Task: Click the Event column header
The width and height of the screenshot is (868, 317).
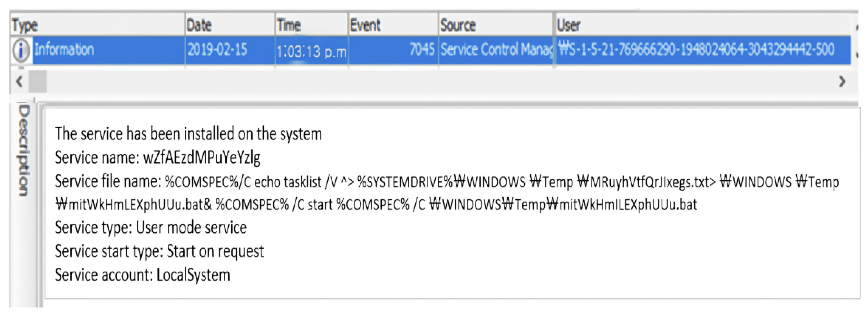Action: pos(365,25)
